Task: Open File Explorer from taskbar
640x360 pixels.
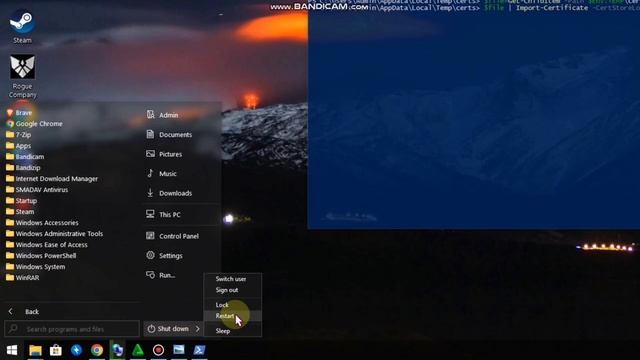Action: coord(36,350)
